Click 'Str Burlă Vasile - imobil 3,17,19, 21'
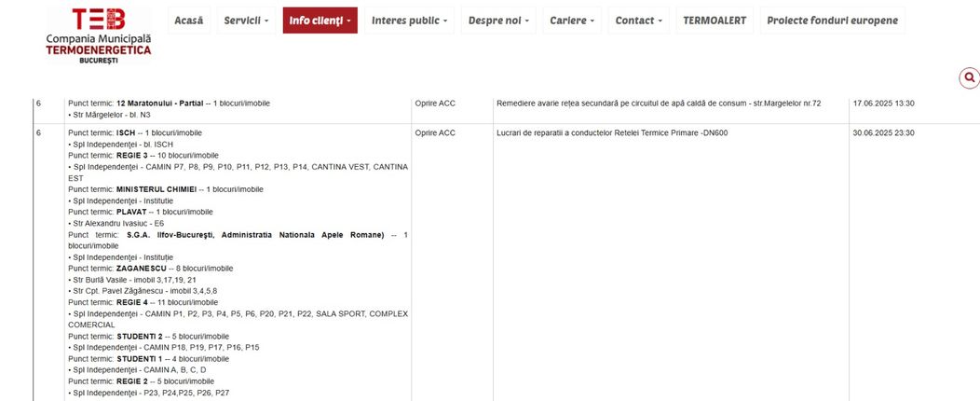 (x=132, y=280)
